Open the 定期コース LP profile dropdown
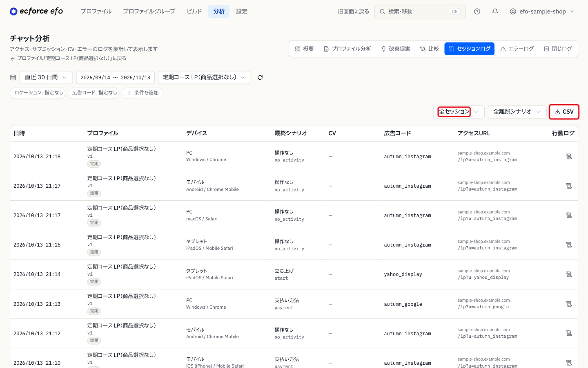588x368 pixels. tap(204, 77)
